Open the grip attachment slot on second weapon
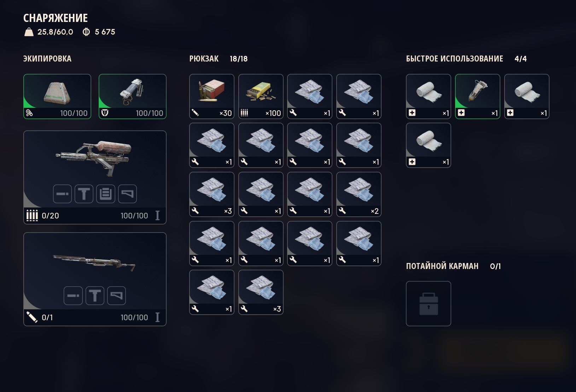The height and width of the screenshot is (392, 576). tap(95, 296)
